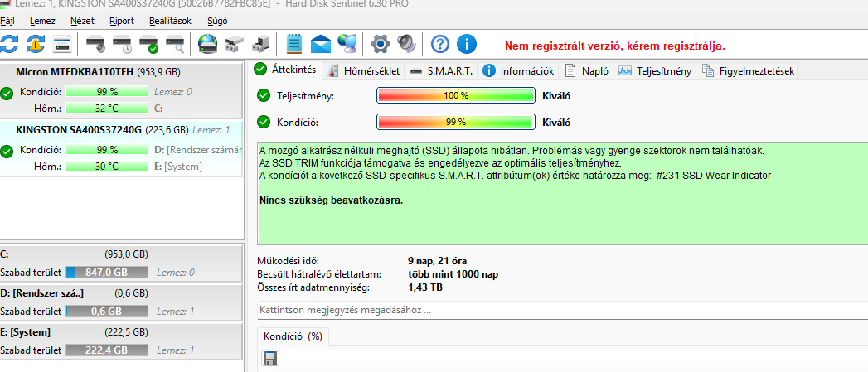868x372 pixels.
Task: Click the Kondíció 99 % gradient bar in overview
Action: [x=456, y=122]
